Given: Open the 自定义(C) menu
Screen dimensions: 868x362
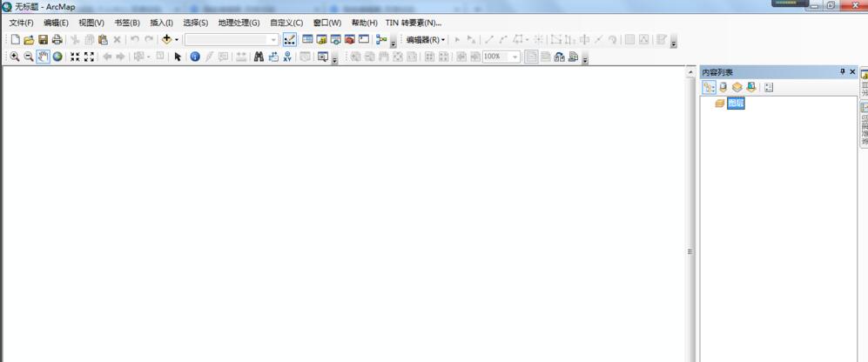Looking at the screenshot, I should pyautogui.click(x=286, y=23).
